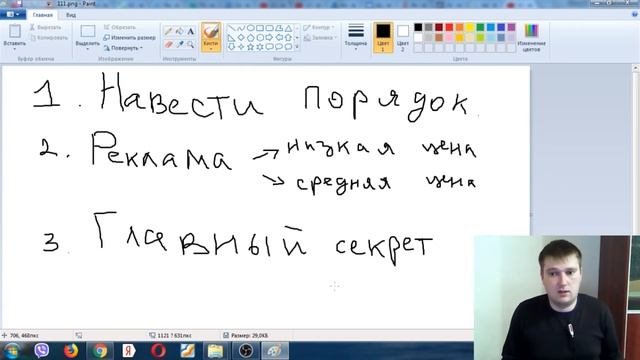Image resolution: width=640 pixels, height=360 pixels.
Task: Expand the Выделить dropdown arrow
Action: [x=88, y=49]
